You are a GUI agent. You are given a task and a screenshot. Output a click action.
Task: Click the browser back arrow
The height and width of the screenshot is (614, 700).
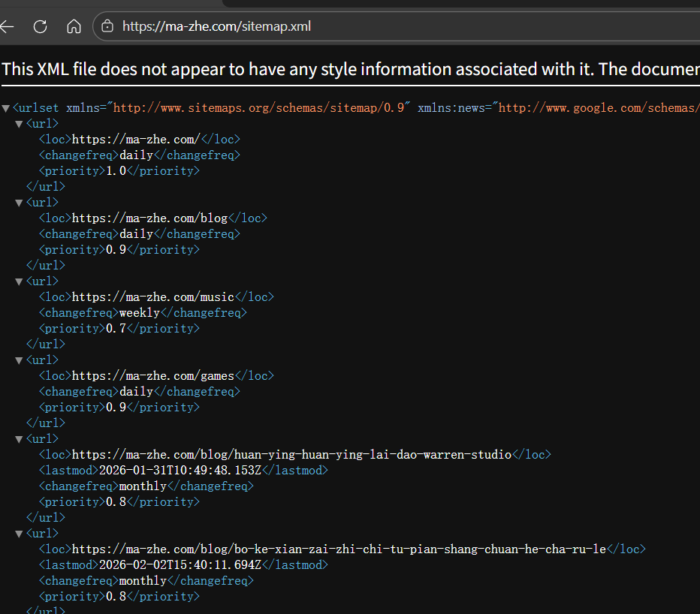coord(8,26)
